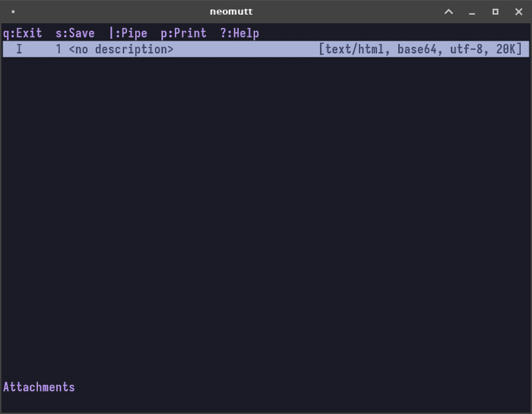Minimize the neomutt window
This screenshot has height=414, width=532.
(473, 11)
